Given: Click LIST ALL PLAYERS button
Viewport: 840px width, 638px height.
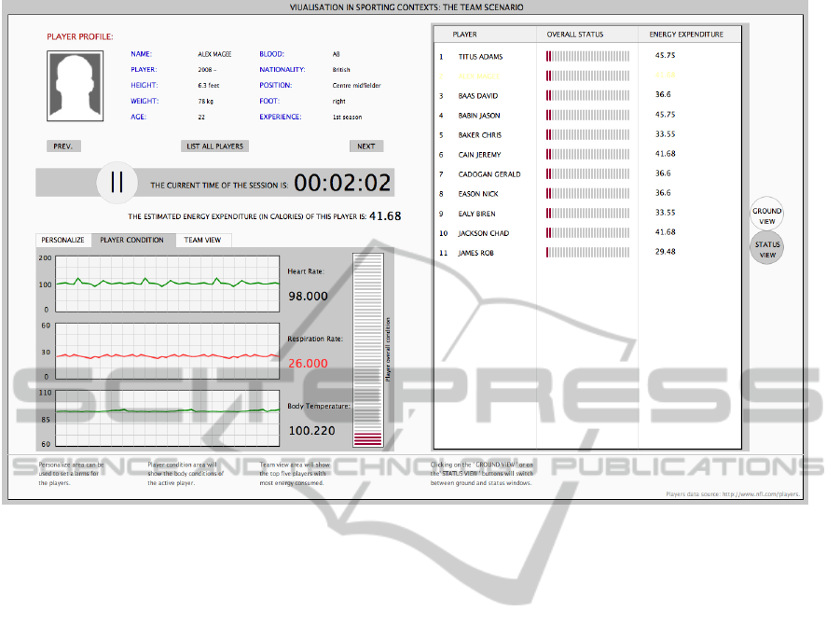Looking at the screenshot, I should point(215,146).
